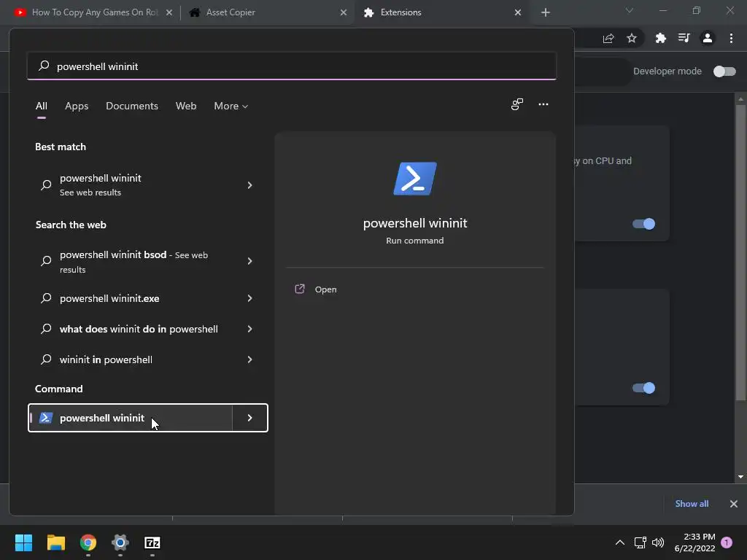747x560 pixels.
Task: Open the tab search chevron in Chrome
Action: click(x=630, y=10)
